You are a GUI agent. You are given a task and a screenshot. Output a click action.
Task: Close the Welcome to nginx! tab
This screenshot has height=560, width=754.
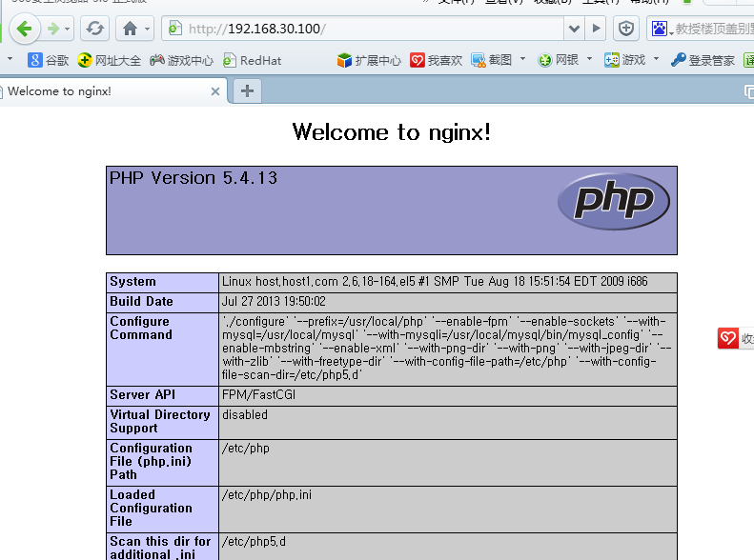(215, 91)
